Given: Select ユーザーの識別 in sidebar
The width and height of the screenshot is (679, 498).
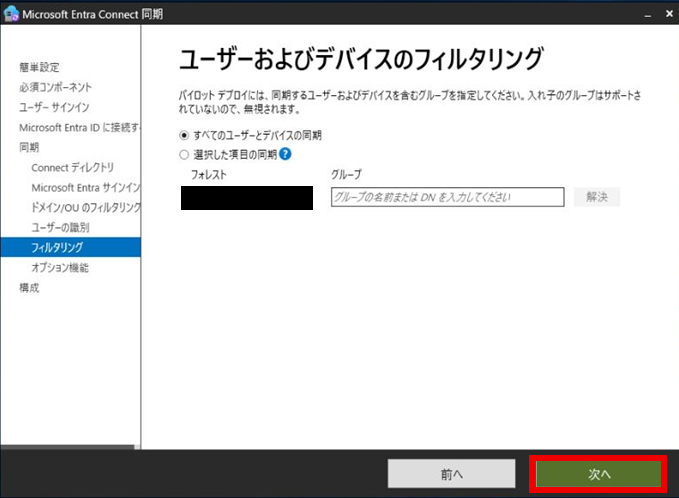Looking at the screenshot, I should 60,227.
